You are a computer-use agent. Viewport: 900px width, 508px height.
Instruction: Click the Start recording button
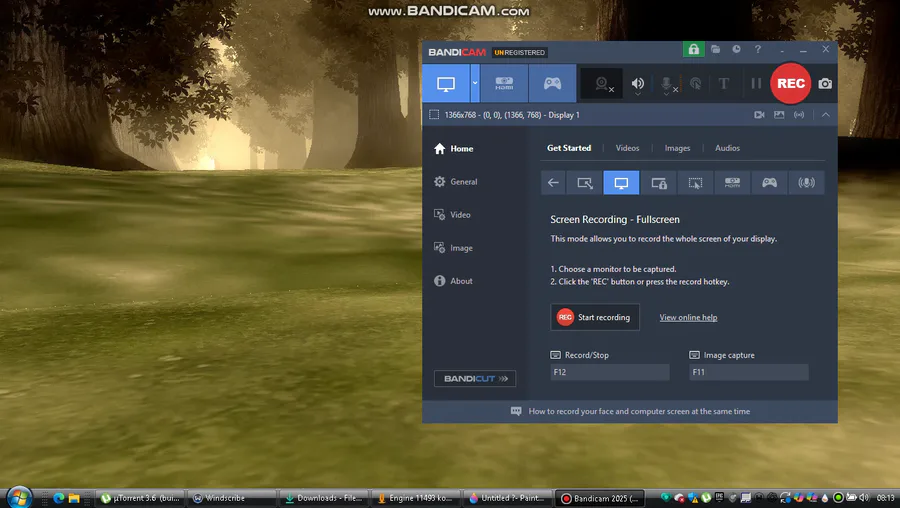[x=595, y=317]
